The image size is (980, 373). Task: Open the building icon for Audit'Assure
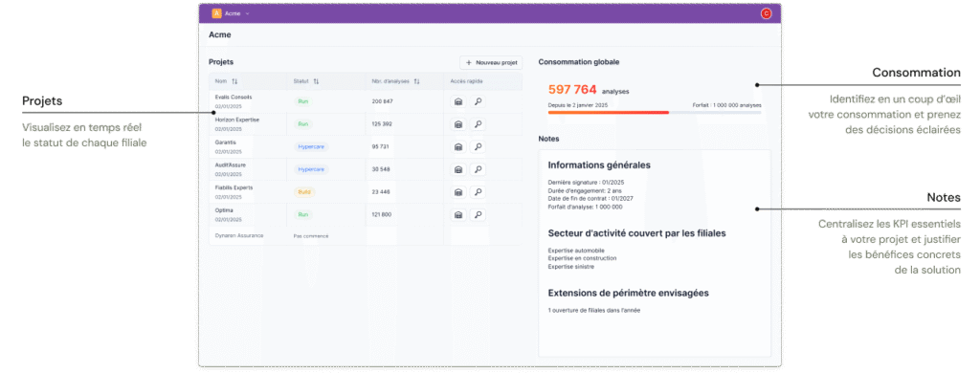point(458,169)
